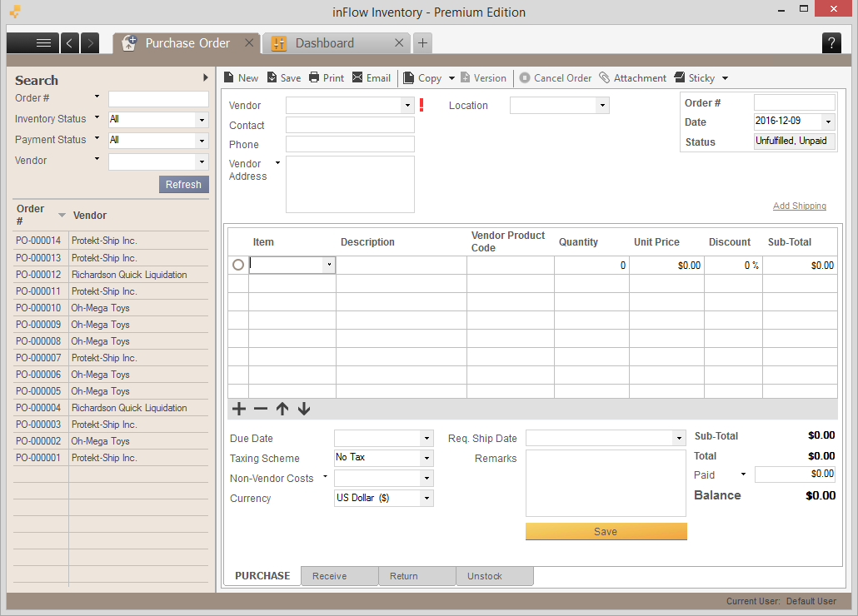The height and width of the screenshot is (616, 858).
Task: Open a new tab with plus button
Action: tap(422, 43)
